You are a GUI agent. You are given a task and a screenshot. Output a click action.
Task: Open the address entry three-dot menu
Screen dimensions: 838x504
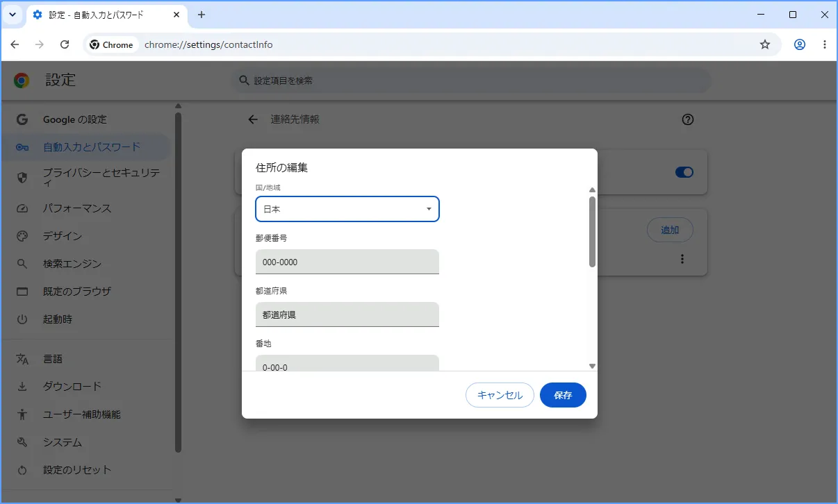point(682,259)
